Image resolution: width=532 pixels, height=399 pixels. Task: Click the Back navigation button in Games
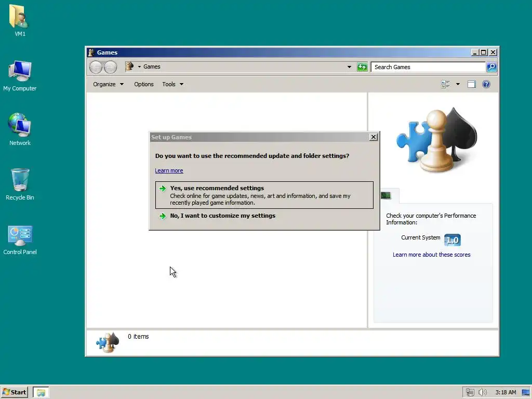[x=96, y=67]
